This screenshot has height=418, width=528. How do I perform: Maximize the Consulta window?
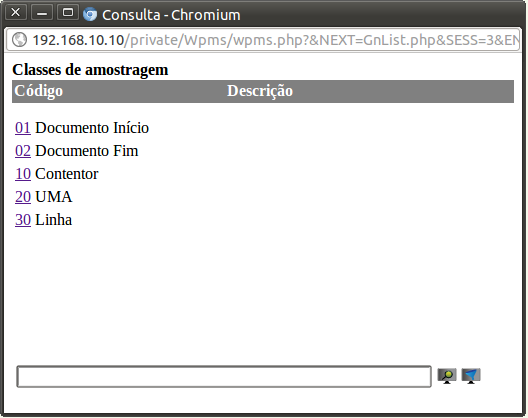68,12
